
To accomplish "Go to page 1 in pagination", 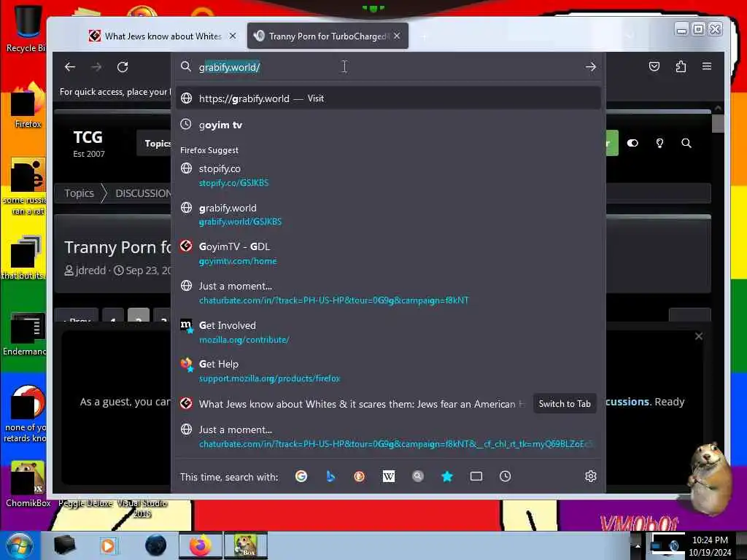I will (113, 315).
